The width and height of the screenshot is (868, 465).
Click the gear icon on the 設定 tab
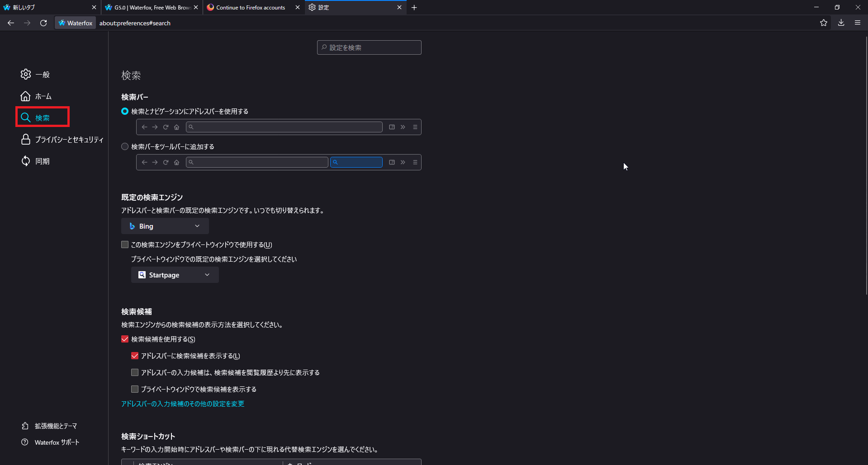click(x=312, y=8)
